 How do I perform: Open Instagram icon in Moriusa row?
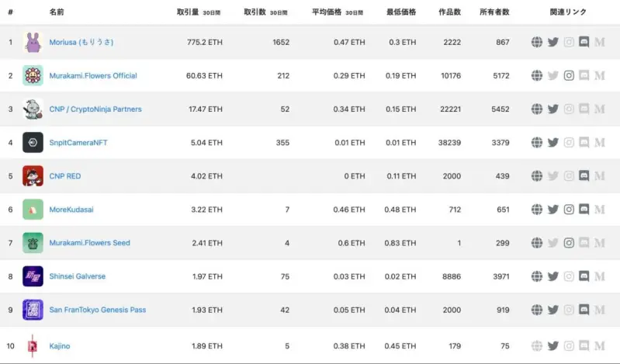(x=569, y=42)
